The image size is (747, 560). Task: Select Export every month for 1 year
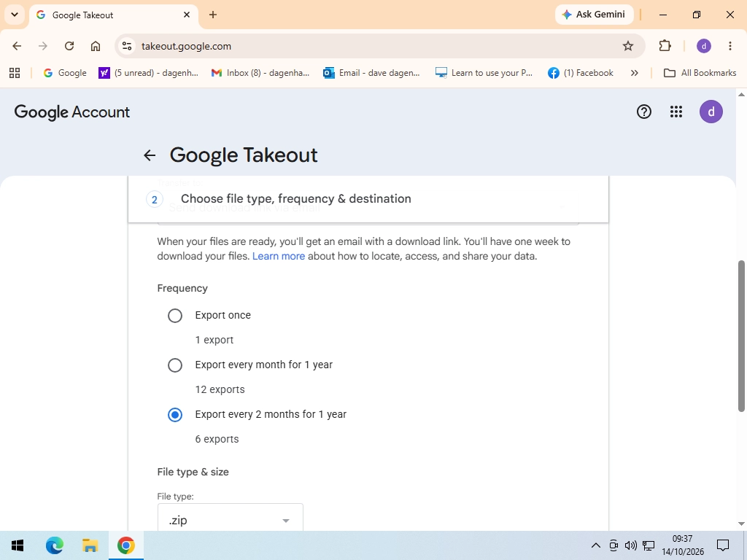pyautogui.click(x=175, y=365)
